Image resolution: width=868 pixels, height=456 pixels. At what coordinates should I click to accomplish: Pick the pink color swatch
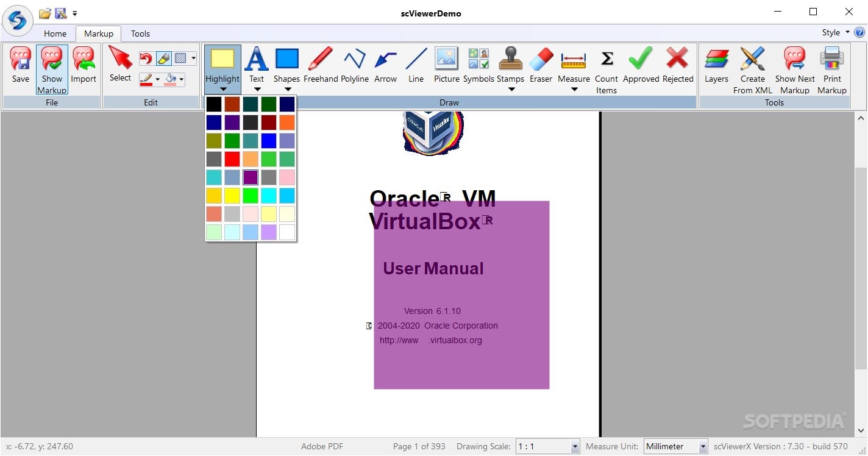(287, 177)
